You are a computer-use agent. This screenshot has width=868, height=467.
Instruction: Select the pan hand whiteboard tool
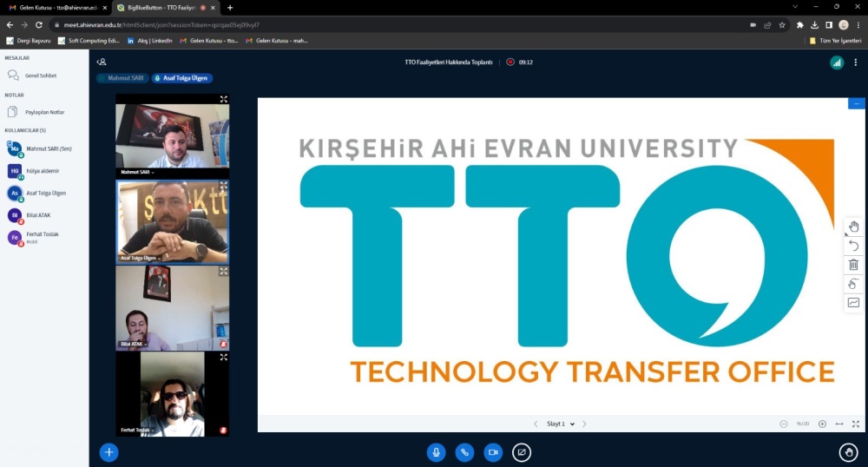tap(853, 227)
